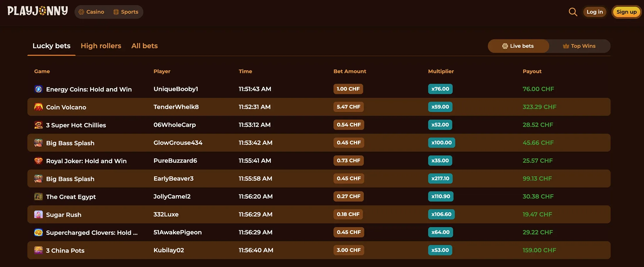
Task: Select the Lucky bets tab
Action: (x=51, y=46)
